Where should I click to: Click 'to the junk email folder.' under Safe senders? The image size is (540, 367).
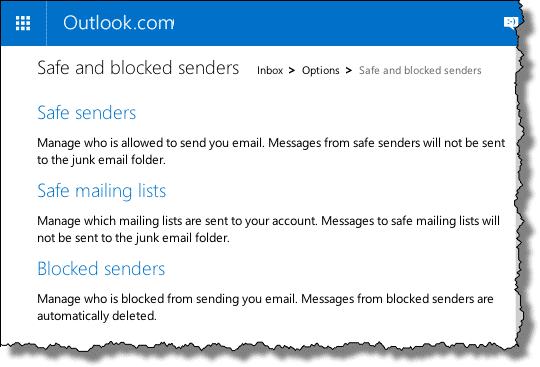coord(101,160)
